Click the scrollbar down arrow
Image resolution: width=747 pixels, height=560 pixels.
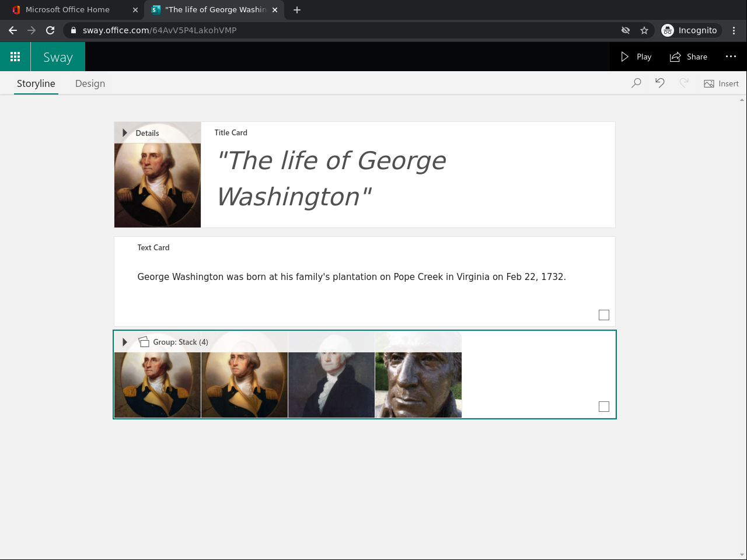[742, 555]
